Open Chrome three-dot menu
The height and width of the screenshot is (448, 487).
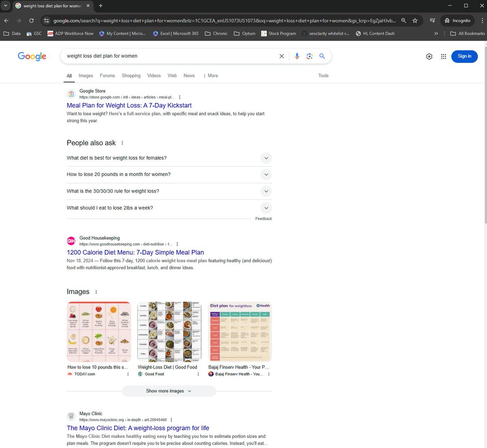482,20
